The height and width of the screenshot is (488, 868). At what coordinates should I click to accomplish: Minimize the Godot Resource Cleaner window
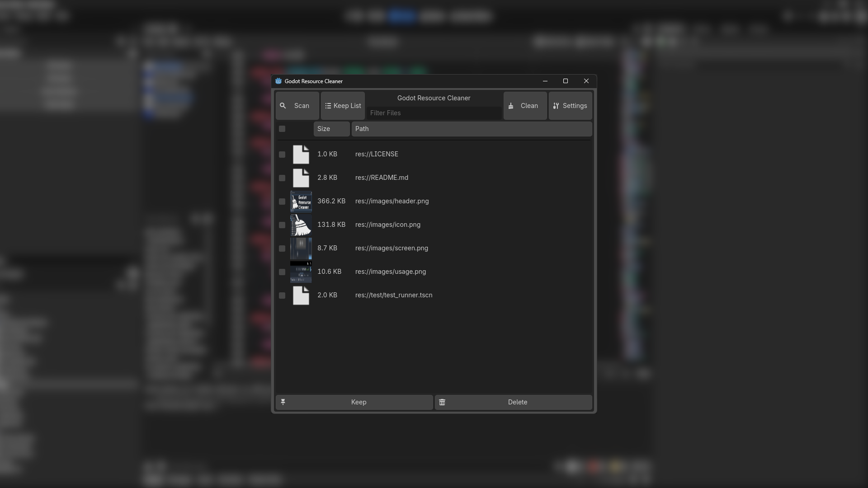545,81
